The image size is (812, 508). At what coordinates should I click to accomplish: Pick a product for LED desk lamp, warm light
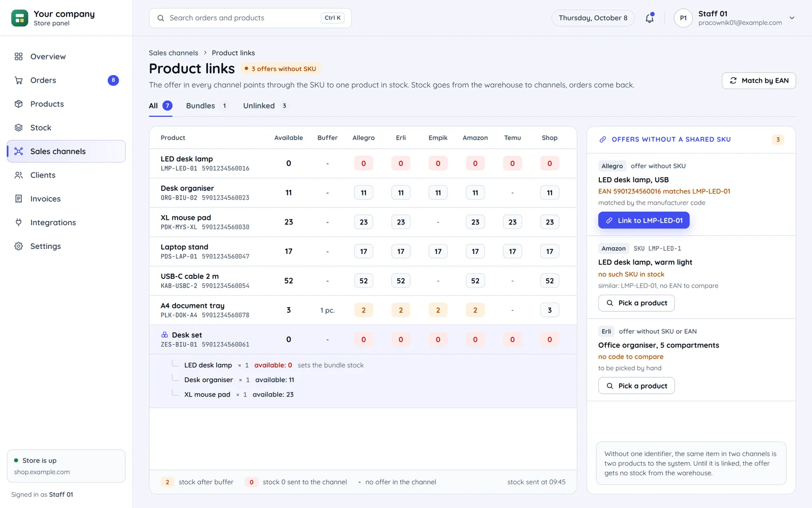point(636,303)
